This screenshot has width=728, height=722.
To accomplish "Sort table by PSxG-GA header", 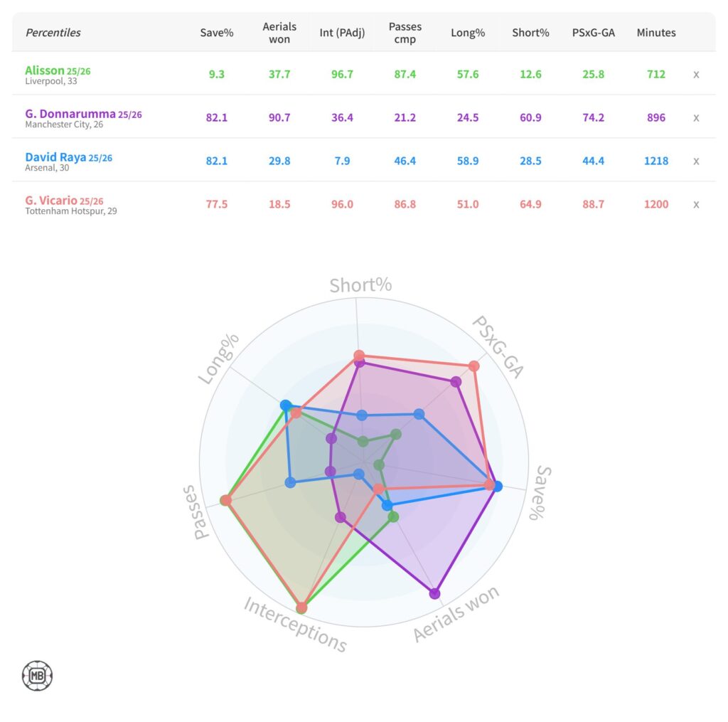I will click(x=593, y=33).
